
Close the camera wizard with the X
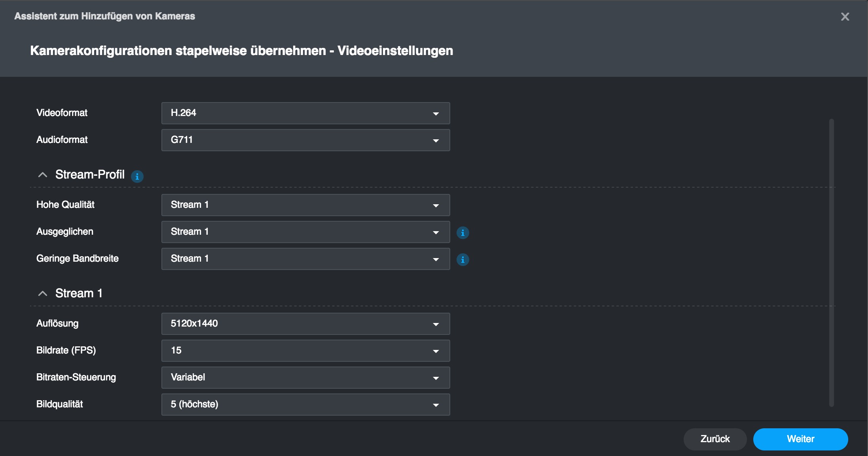845,17
